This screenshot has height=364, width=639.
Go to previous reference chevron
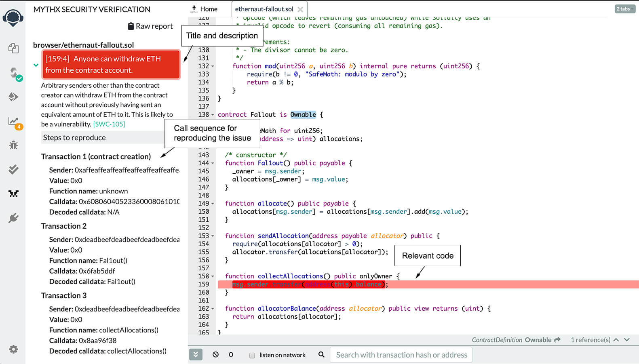(x=616, y=340)
